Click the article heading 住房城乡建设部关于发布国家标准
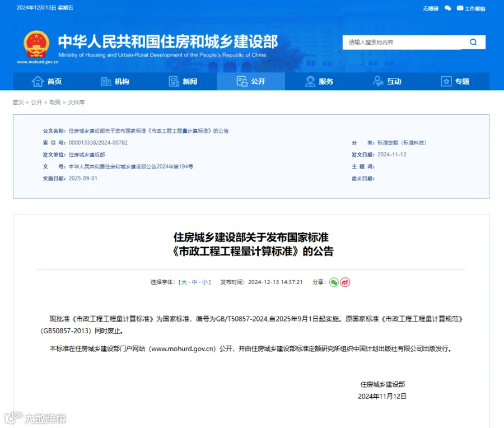The width and height of the screenshot is (504, 428). [x=251, y=238]
